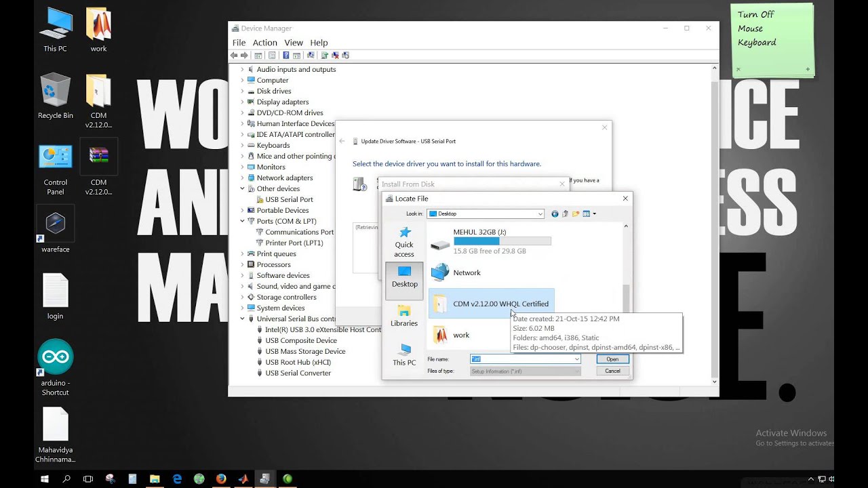868x488 pixels.
Task: Click back arrow in Update Driver Software window
Action: click(x=342, y=142)
